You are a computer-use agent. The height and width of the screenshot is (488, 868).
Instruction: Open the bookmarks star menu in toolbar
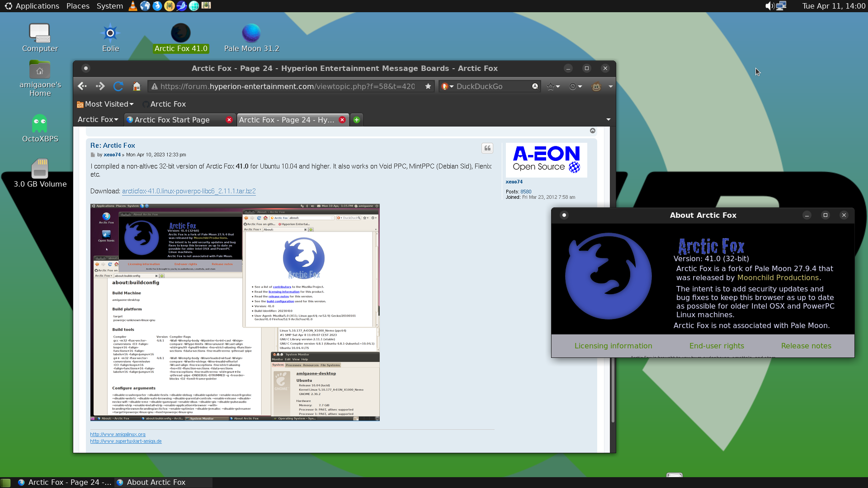click(553, 86)
